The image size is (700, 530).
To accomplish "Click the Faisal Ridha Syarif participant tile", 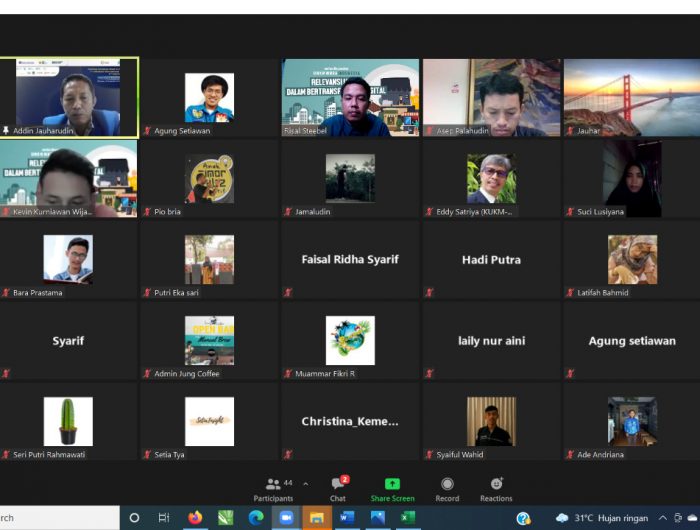I will tap(350, 259).
